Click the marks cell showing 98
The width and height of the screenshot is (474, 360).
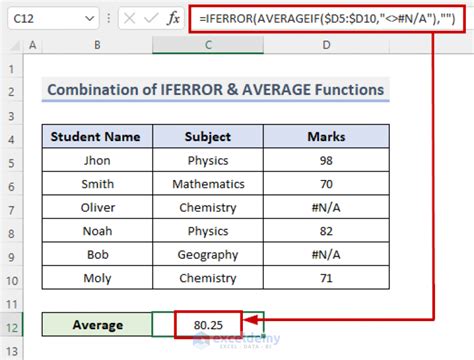[x=326, y=160]
